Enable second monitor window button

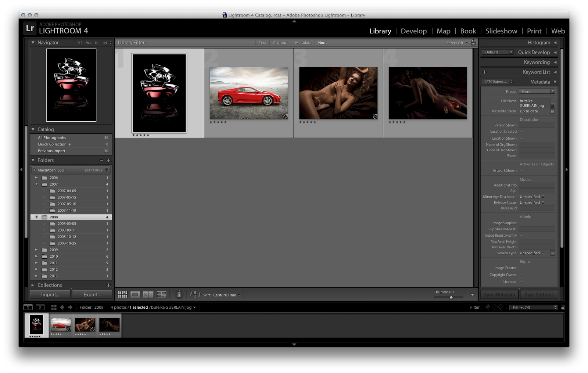[x=40, y=308]
